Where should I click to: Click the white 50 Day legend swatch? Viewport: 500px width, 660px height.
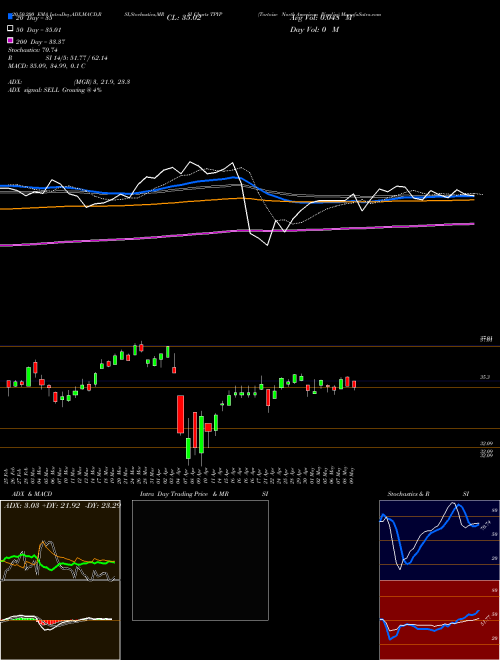pos(10,29)
